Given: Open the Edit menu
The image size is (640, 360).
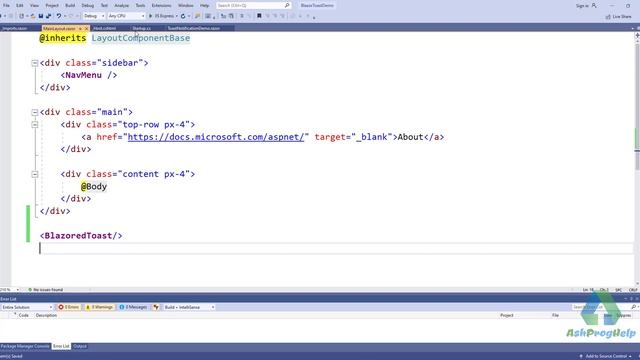Looking at the screenshot, I should (x=20, y=5).
